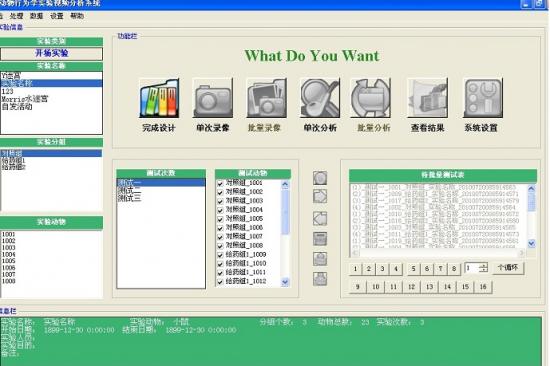Open the 完成设计 books icon
The height and width of the screenshot is (366, 550).
click(x=159, y=98)
